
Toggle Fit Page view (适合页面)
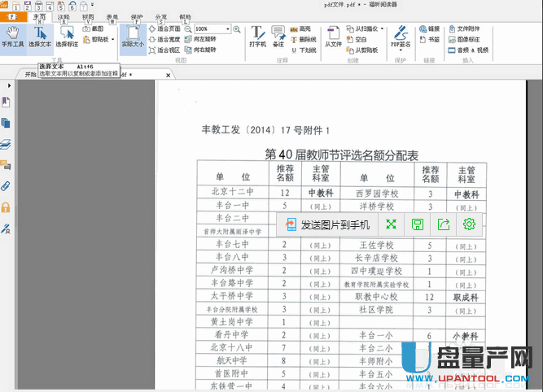pos(169,28)
